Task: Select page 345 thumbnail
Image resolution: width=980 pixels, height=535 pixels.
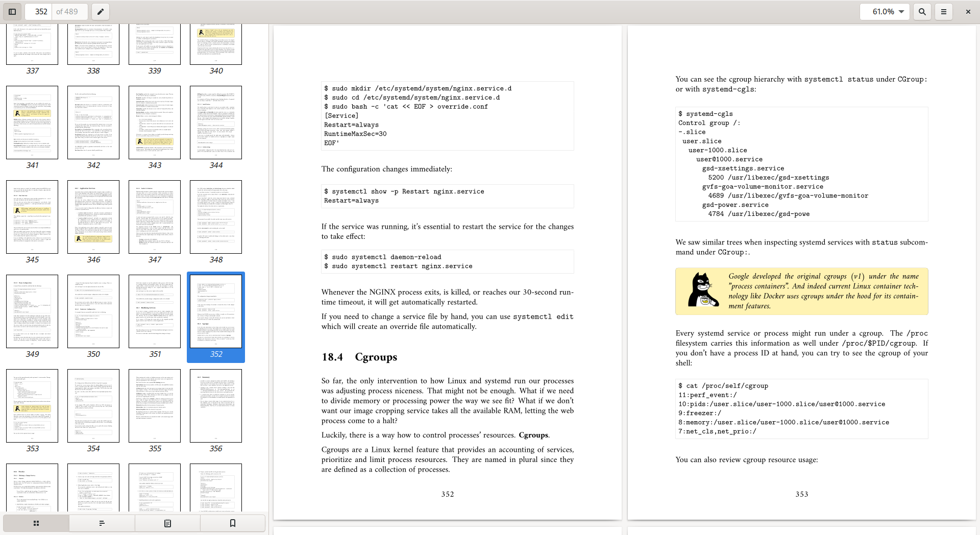Action: coord(32,217)
